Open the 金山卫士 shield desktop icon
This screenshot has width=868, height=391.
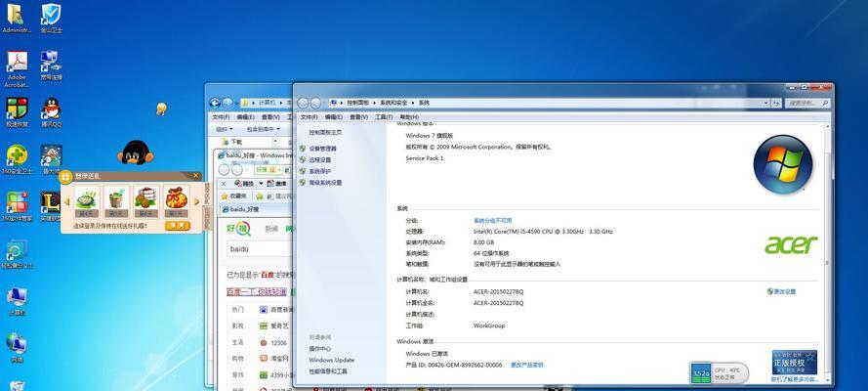pyautogui.click(x=52, y=19)
